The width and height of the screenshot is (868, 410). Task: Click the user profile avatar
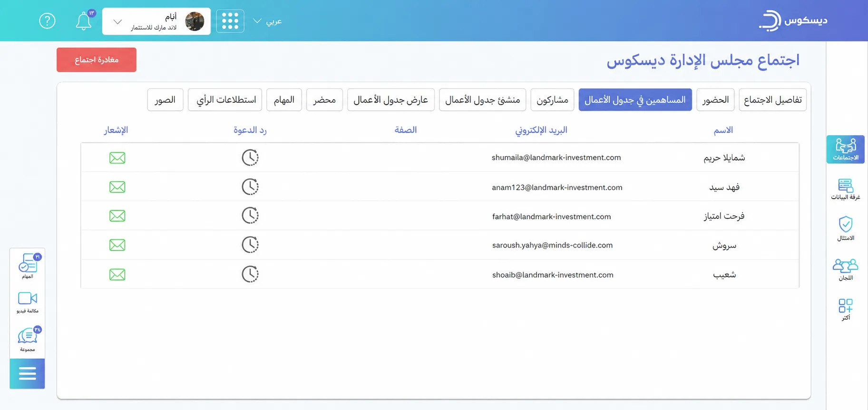coord(195,21)
